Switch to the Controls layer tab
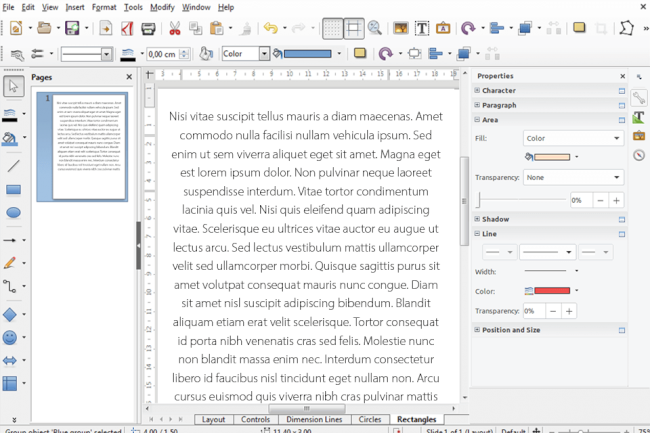The image size is (650, 433). click(255, 419)
